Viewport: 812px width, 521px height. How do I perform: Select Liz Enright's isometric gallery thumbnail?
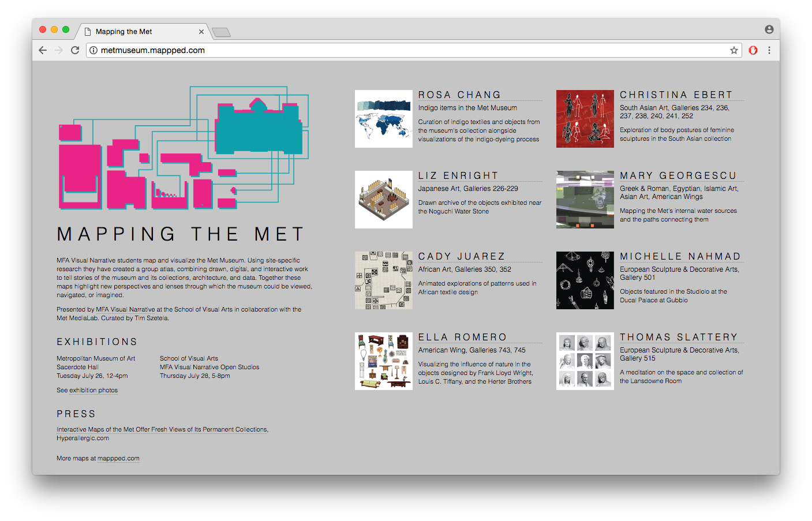(x=383, y=200)
